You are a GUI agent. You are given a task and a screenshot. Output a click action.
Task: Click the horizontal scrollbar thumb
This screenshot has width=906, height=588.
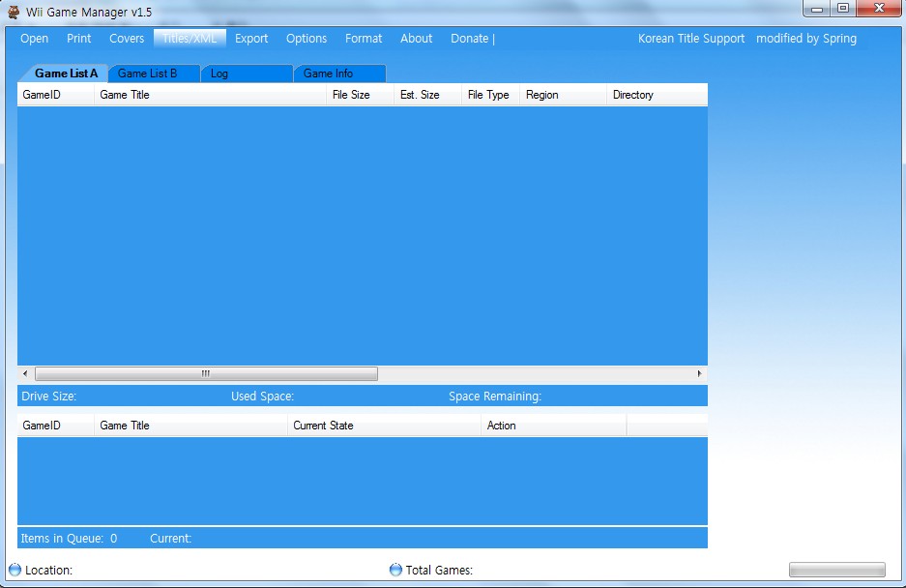[x=206, y=373]
